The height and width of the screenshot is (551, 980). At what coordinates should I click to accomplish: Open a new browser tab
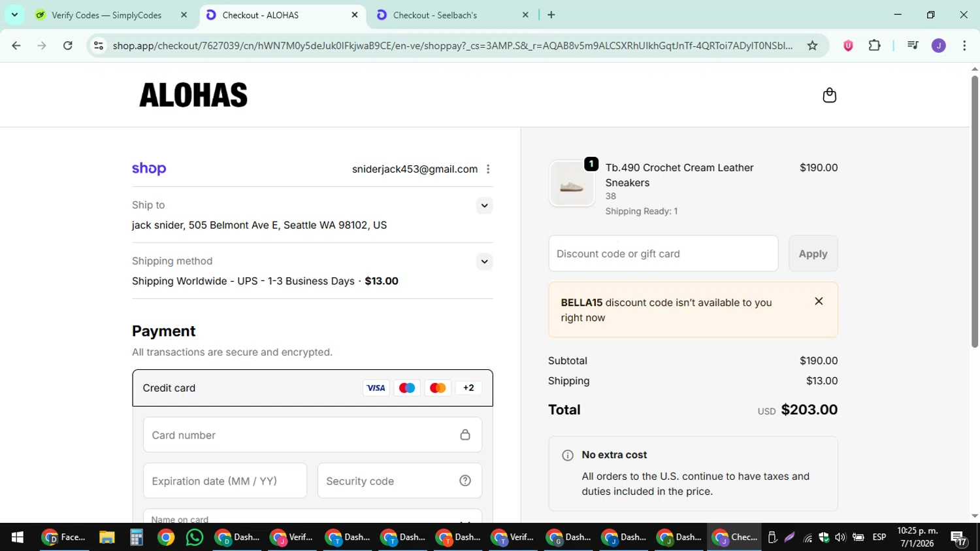(x=551, y=14)
